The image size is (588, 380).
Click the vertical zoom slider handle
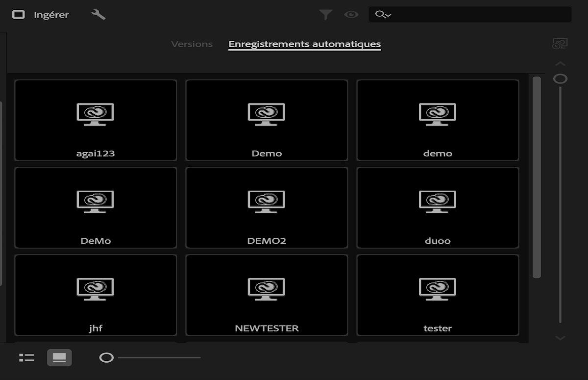[560, 79]
